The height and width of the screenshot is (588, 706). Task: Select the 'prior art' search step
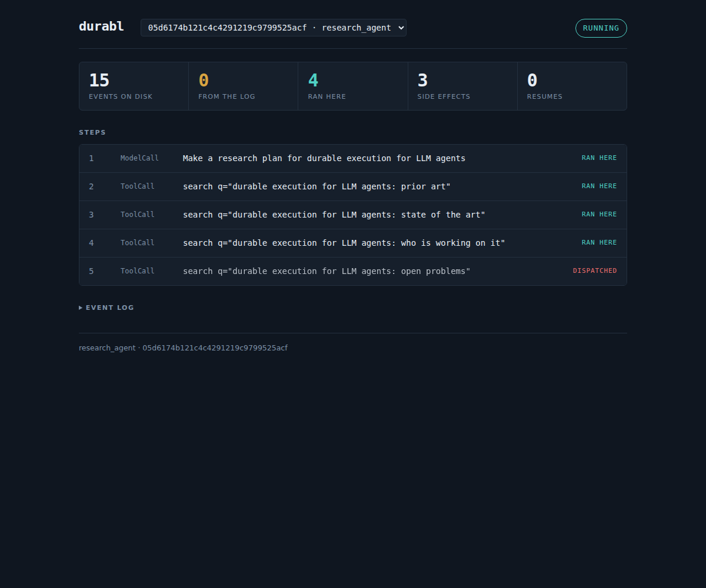[353, 187]
